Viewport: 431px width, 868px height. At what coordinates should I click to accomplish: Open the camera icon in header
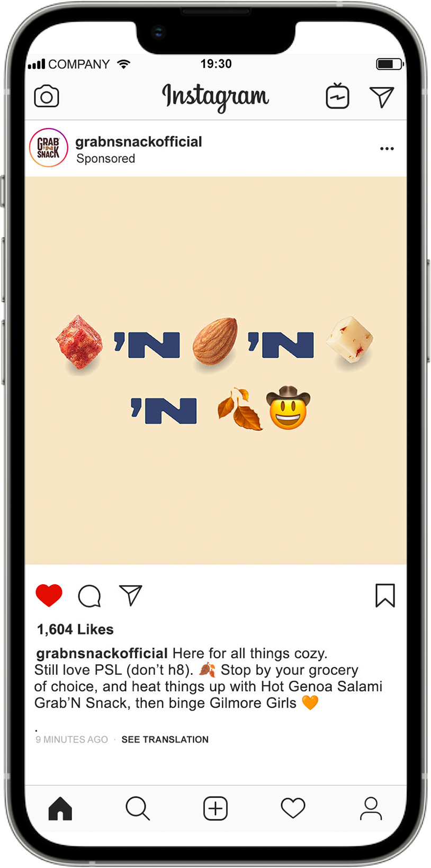(47, 96)
